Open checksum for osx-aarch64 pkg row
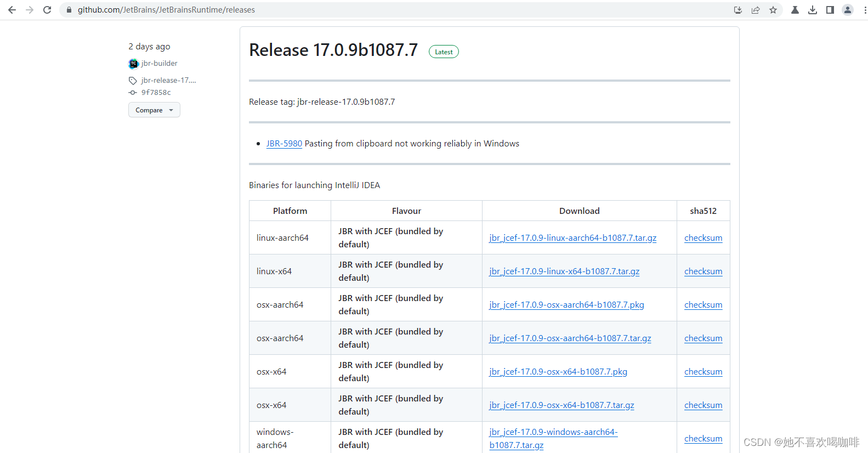868x453 pixels. 704,305
